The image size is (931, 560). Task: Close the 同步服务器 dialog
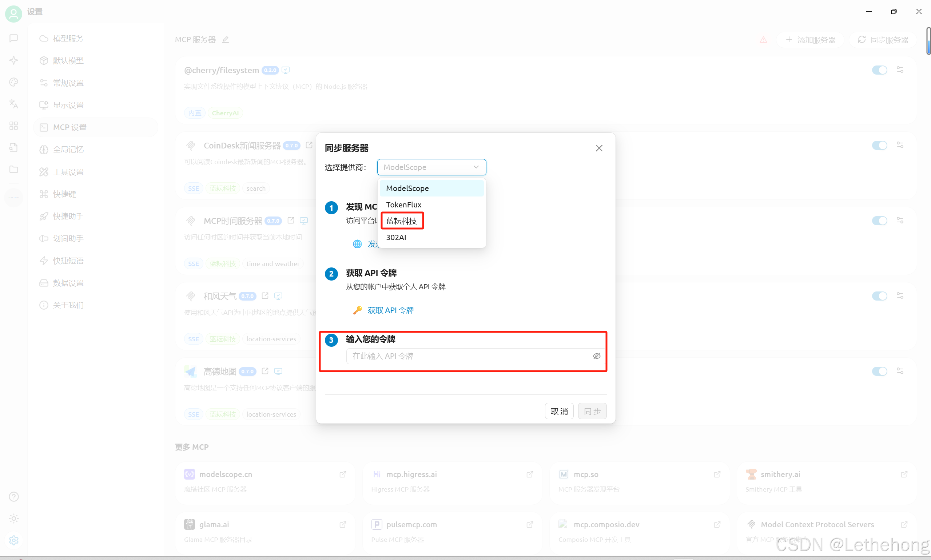[x=599, y=148]
